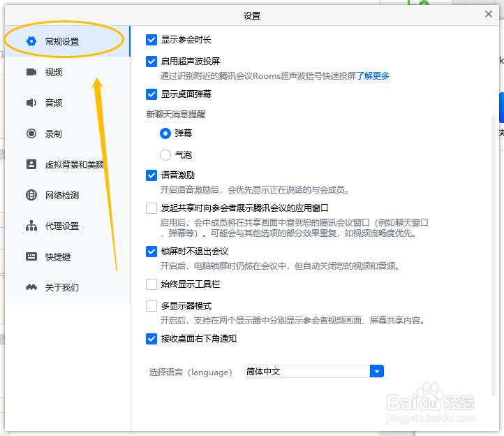Image resolution: width=504 pixels, height=436 pixels.
Task: Open the 常规设置 tab
Action: pos(67,41)
